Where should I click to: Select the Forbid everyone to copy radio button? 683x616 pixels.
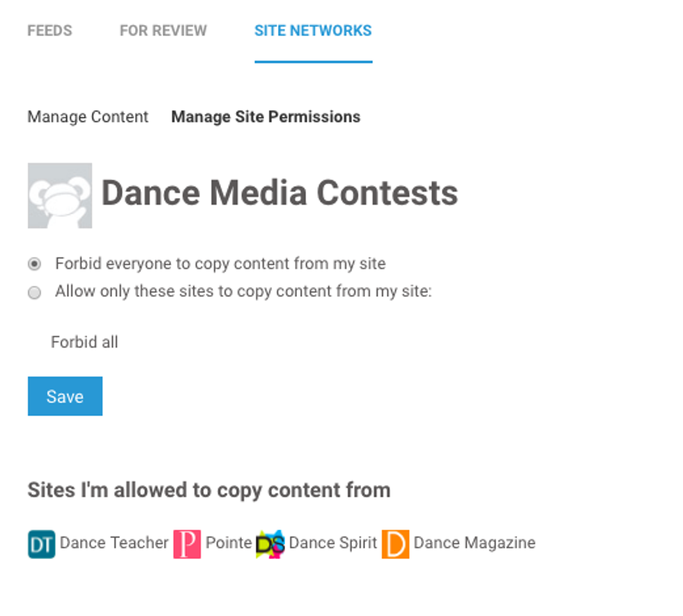pyautogui.click(x=34, y=264)
